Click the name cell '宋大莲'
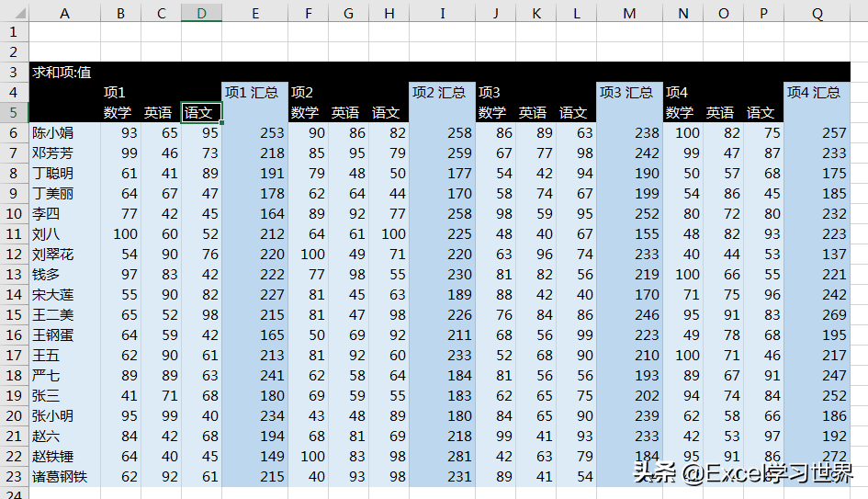The height and width of the screenshot is (499, 868). [x=65, y=295]
